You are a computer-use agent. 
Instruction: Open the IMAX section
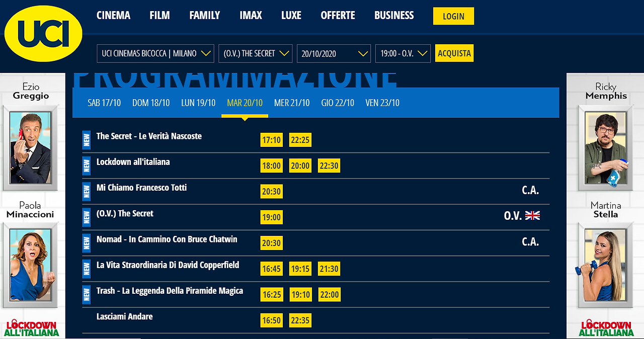pos(251,15)
